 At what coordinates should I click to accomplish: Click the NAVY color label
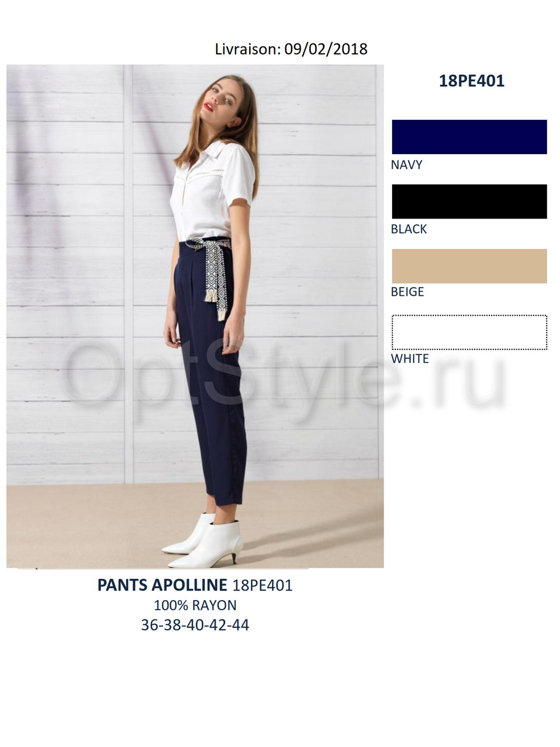(407, 165)
